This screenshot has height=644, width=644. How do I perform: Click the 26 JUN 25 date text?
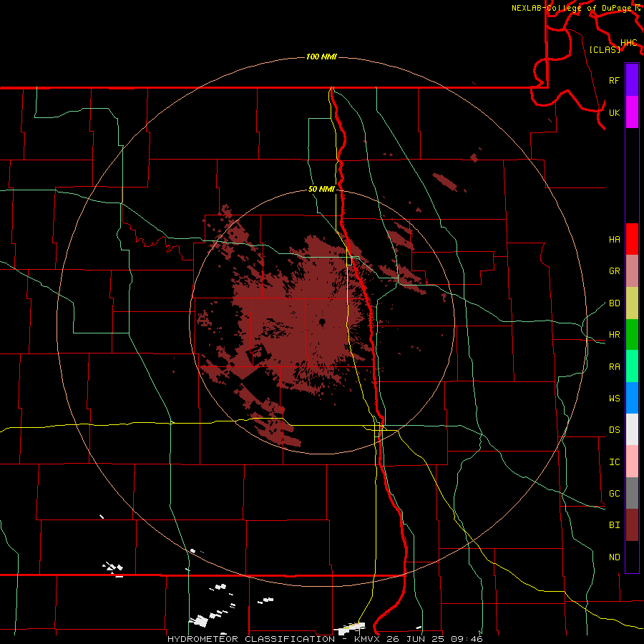[414, 639]
